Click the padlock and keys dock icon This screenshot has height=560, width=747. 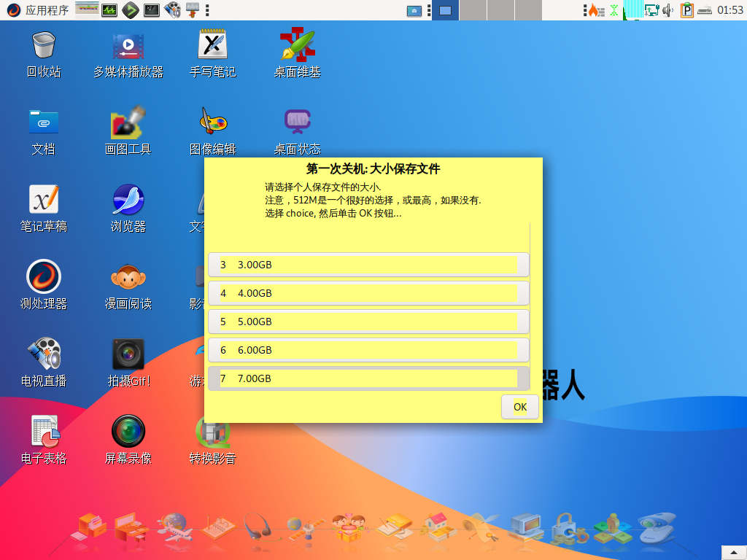[569, 528]
